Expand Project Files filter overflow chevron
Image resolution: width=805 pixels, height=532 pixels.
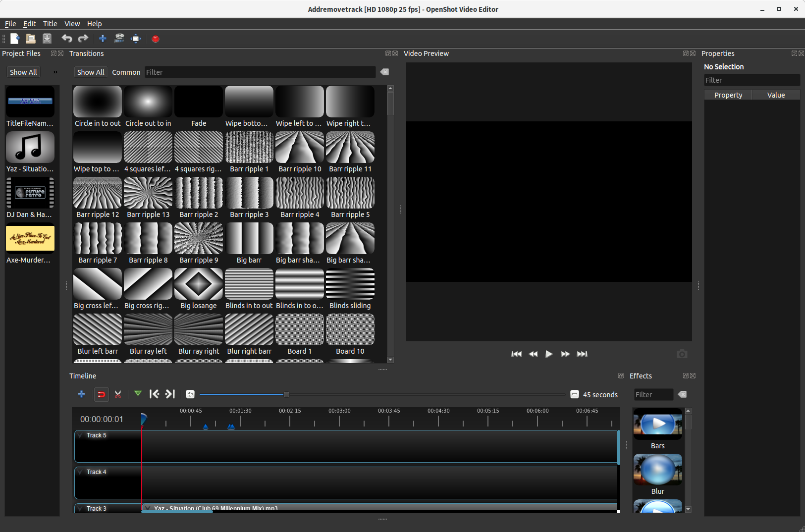coord(55,72)
